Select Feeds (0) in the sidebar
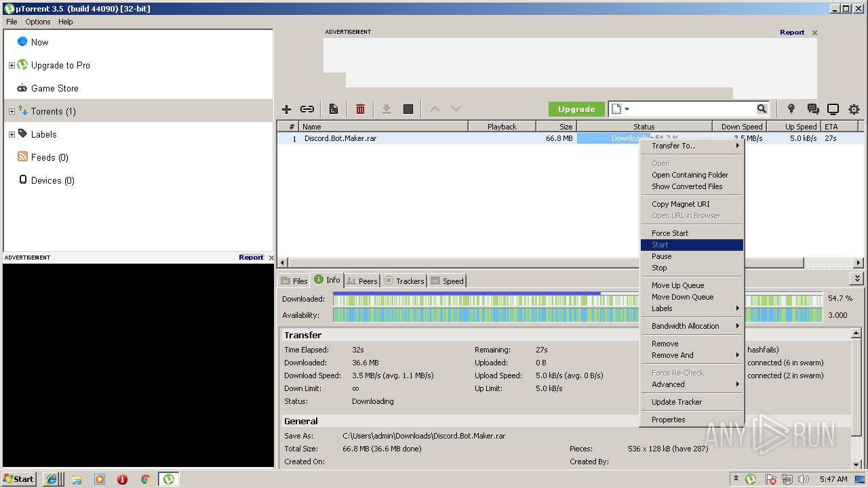Image resolution: width=868 pixels, height=488 pixels. click(x=50, y=157)
